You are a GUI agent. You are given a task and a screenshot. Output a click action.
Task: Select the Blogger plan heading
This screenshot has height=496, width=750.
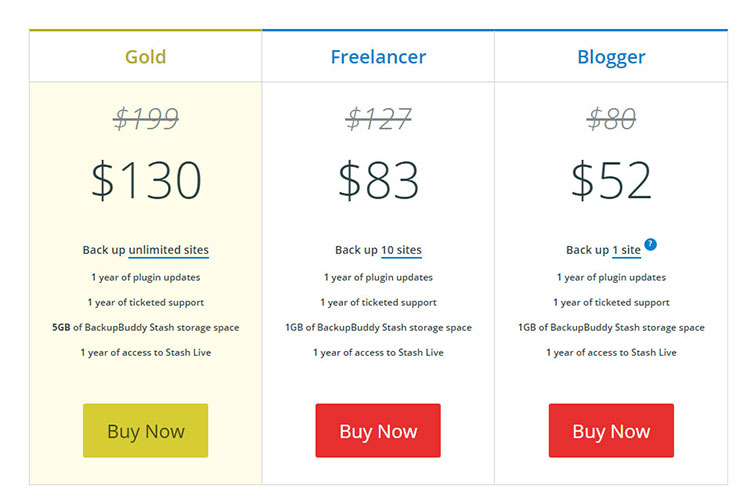click(x=611, y=57)
